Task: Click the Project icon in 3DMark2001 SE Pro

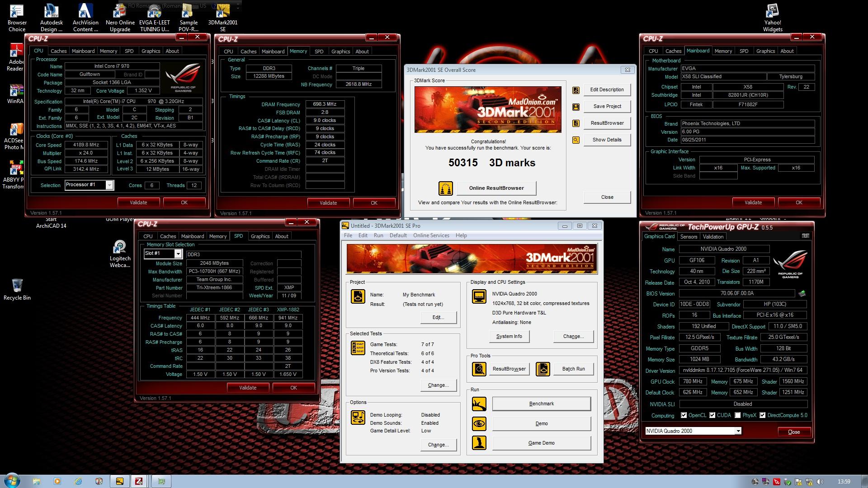Action: 358,296
